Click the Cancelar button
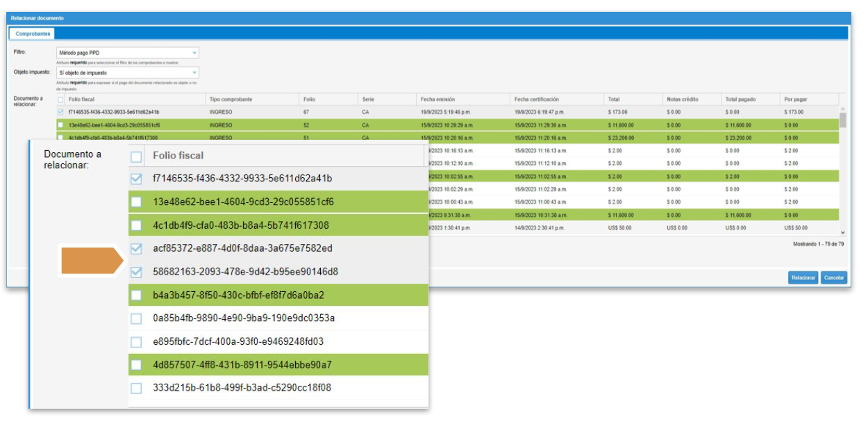 coord(833,278)
